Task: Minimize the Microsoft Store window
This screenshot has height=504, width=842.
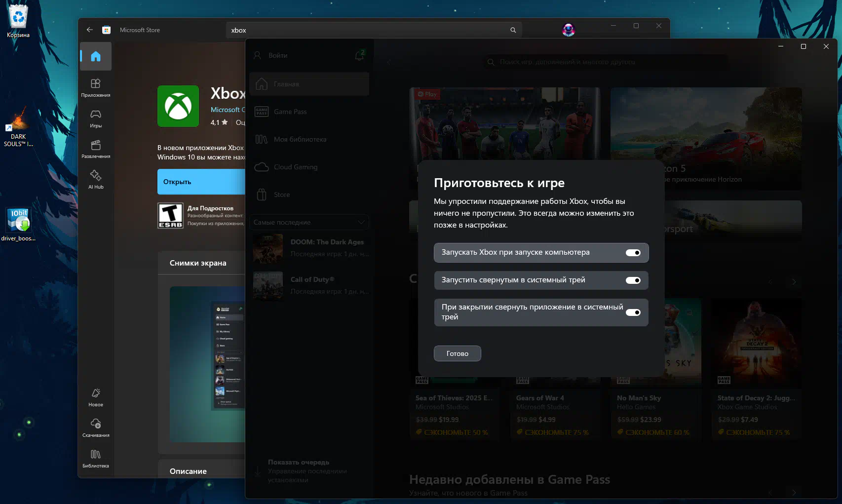Action: coord(613,26)
